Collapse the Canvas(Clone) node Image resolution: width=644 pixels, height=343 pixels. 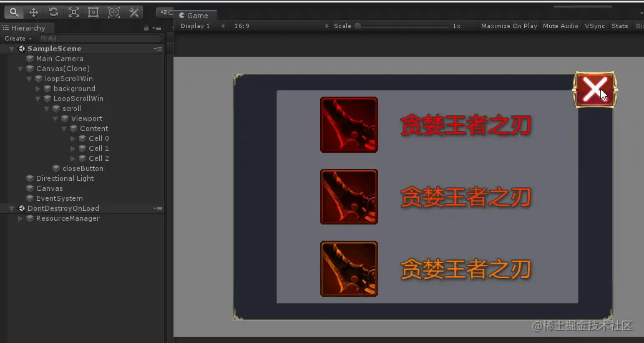click(20, 69)
